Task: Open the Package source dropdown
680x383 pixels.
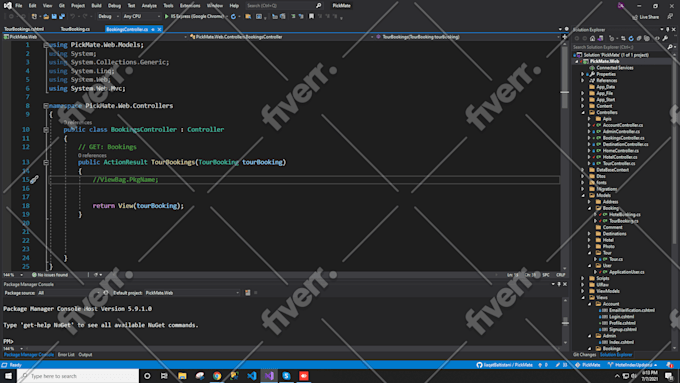Action: (68, 293)
